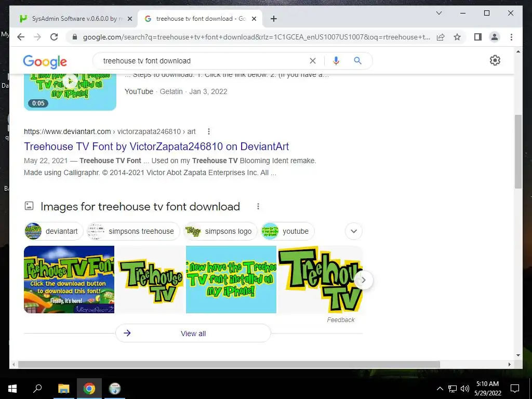Image resolution: width=532 pixels, height=399 pixels.
Task: Open the iPhone Treehouse font image
Action: tap(231, 280)
